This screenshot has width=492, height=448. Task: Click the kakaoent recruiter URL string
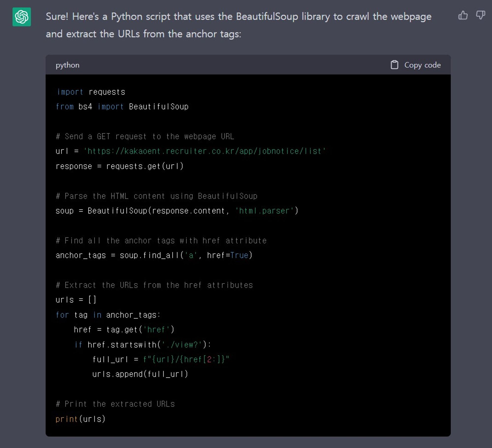pos(204,151)
